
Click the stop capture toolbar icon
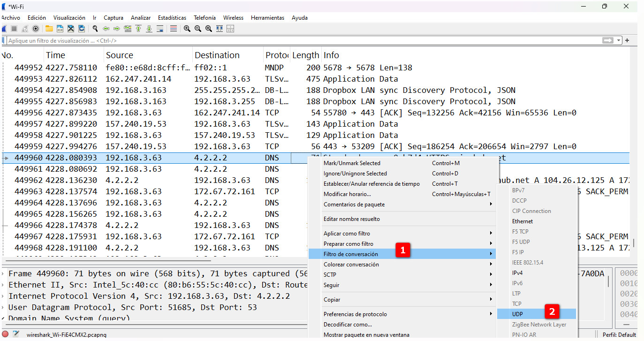tap(14, 29)
